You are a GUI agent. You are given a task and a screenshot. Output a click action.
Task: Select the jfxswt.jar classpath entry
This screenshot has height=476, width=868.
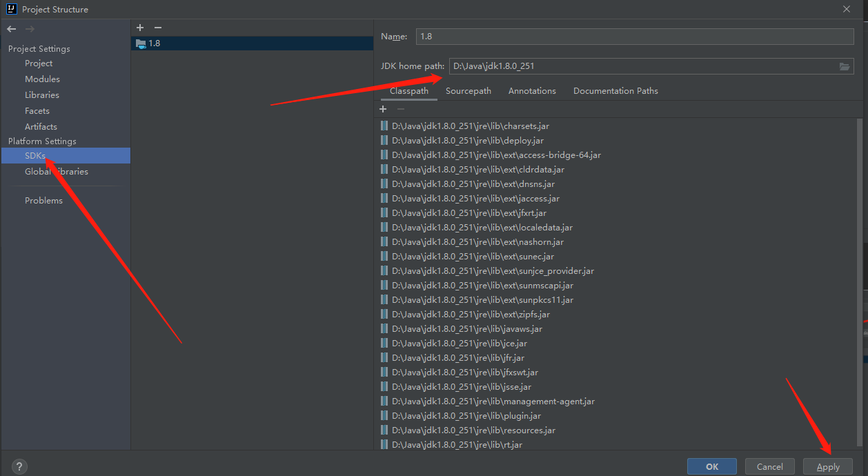coord(465,373)
